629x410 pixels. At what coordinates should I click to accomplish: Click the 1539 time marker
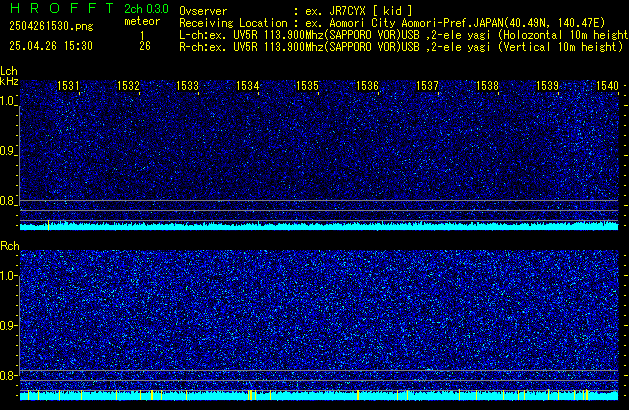click(547, 86)
